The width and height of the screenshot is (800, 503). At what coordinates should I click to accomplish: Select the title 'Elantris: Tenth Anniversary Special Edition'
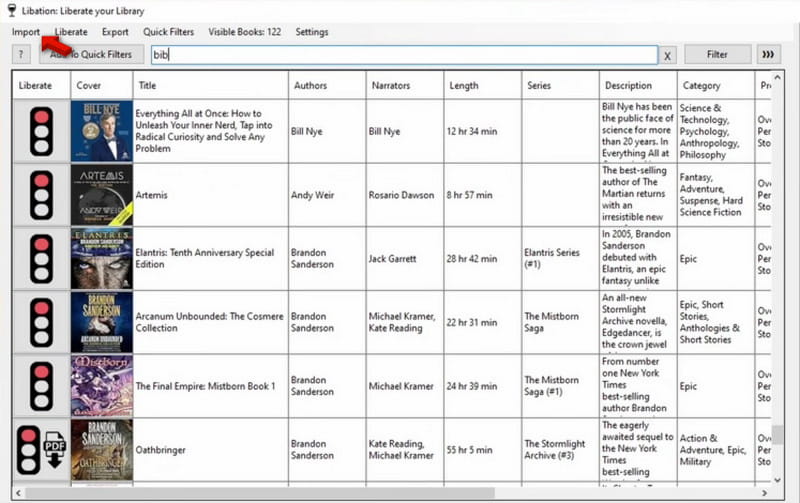click(x=210, y=259)
